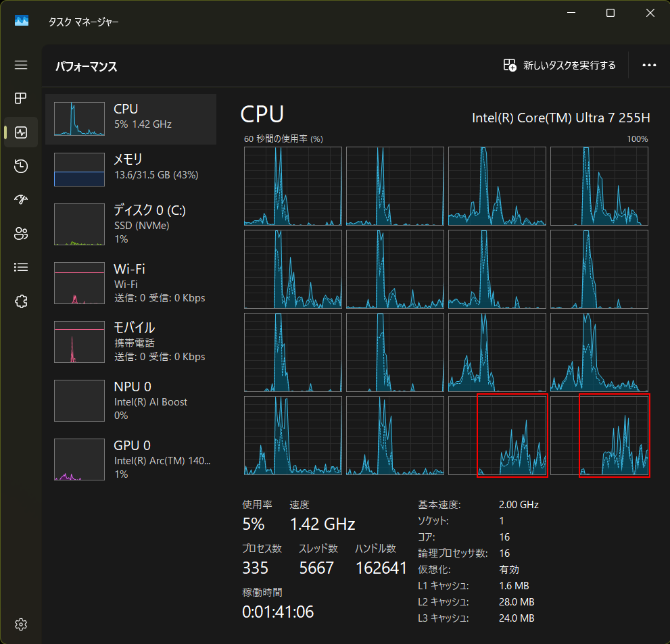The image size is (670, 644).
Task: Select the GPU 0 item
Action: pos(131,460)
